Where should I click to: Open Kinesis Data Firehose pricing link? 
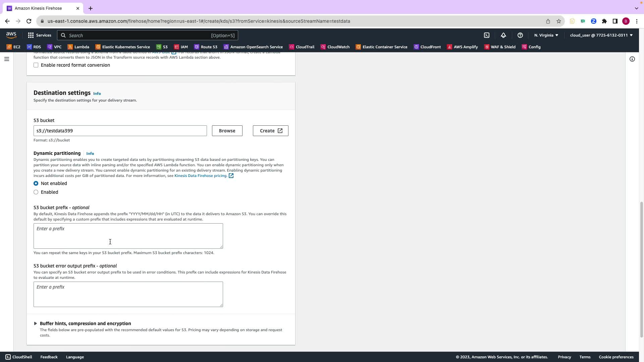[201, 176]
